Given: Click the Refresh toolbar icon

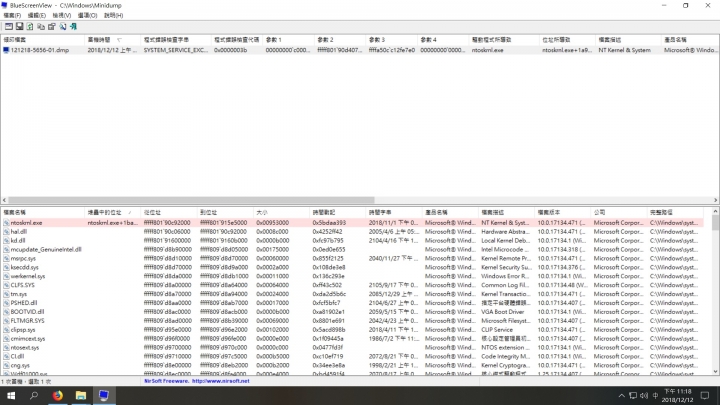Looking at the screenshot, I should (x=30, y=27).
